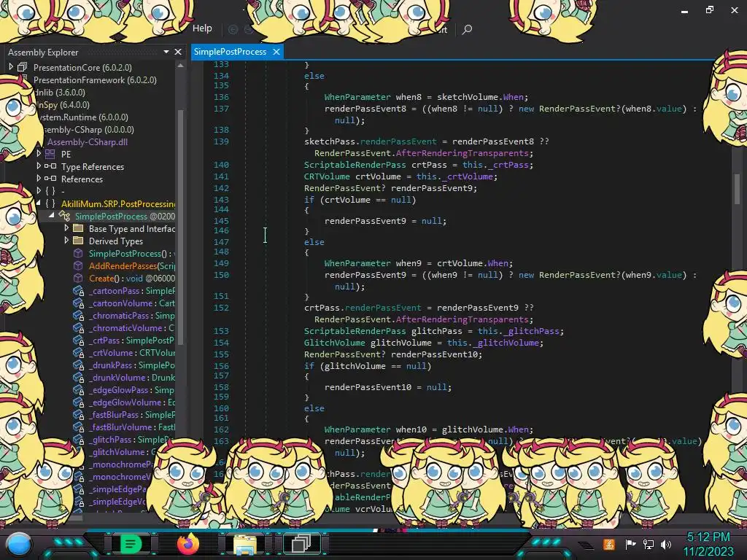Click the Derived Types folder icon
Viewport: 747px width, 560px height.
point(78,241)
